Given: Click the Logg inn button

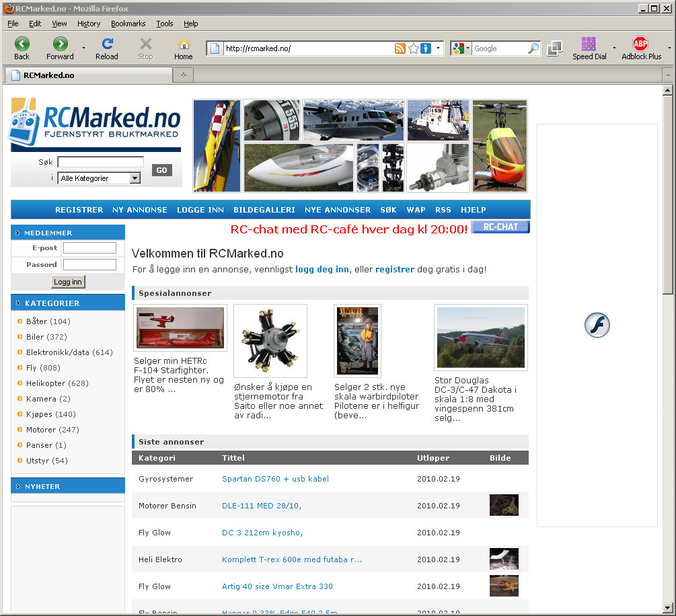Looking at the screenshot, I should point(68,282).
